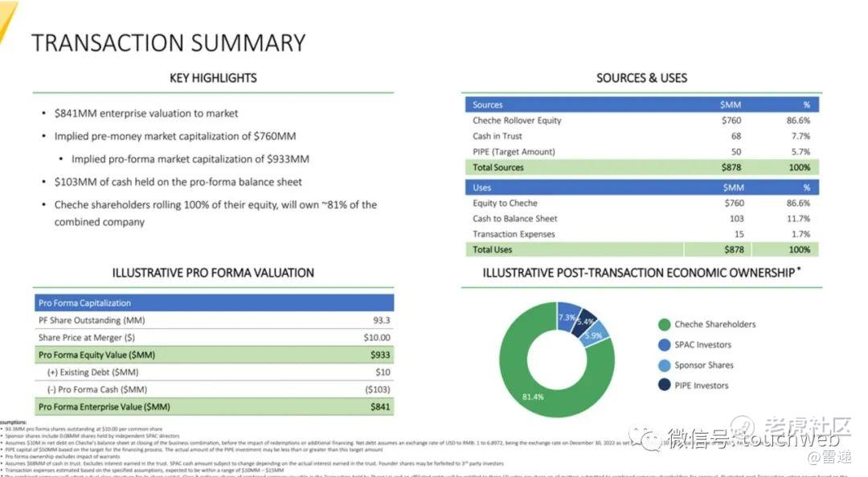The image size is (868, 477).
Task: Select the 5.4% dark navy donut segment
Action: tap(585, 323)
